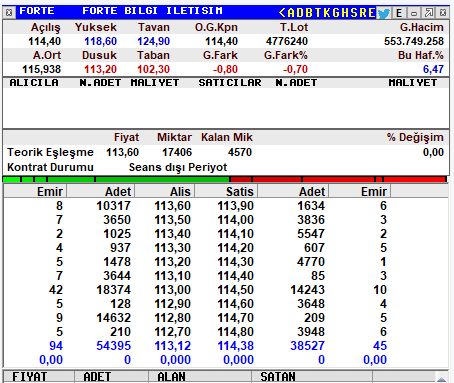454x383 pixels.
Task: Click the E button in title bar
Action: 399,13
